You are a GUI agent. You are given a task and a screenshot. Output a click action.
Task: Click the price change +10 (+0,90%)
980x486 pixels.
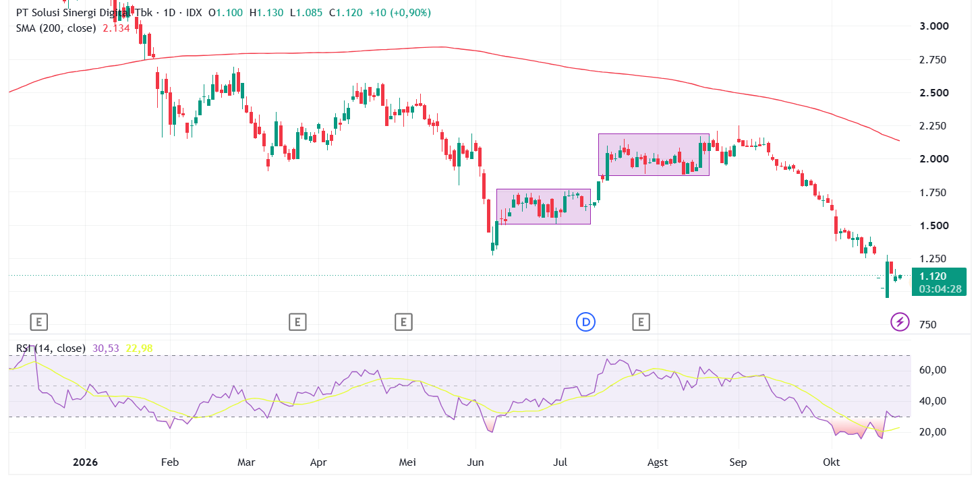tap(400, 13)
